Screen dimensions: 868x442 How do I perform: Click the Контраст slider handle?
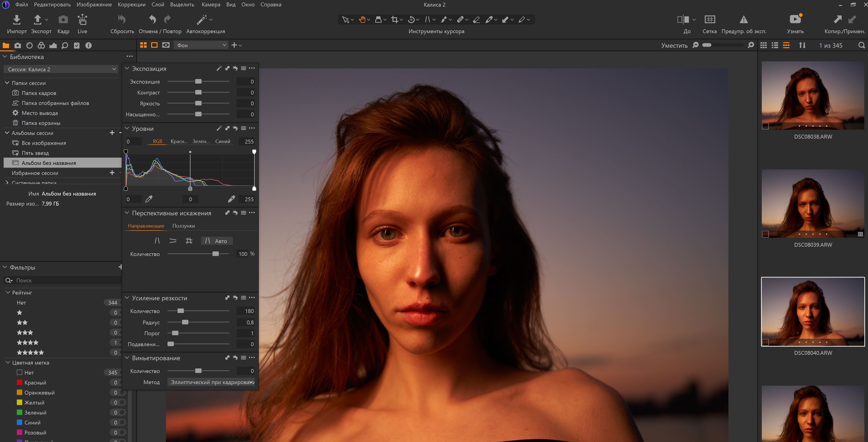tap(198, 92)
